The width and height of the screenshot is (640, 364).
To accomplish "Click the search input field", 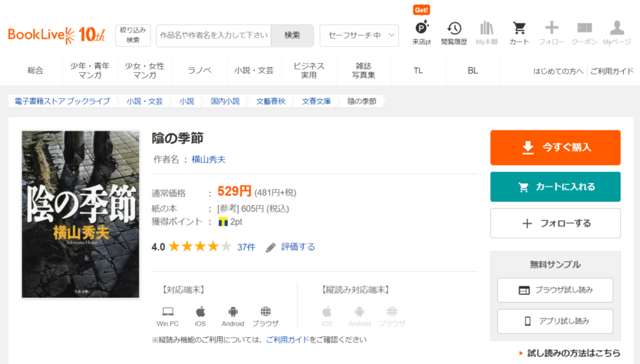I will [213, 35].
